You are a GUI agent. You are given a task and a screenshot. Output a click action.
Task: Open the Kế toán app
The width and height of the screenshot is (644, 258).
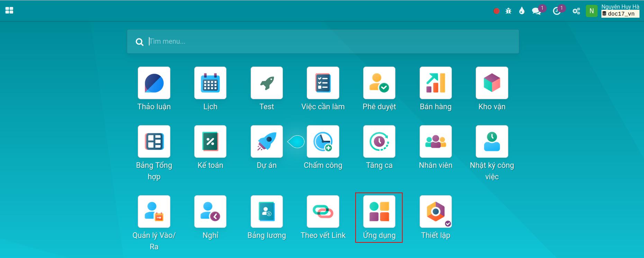210,141
